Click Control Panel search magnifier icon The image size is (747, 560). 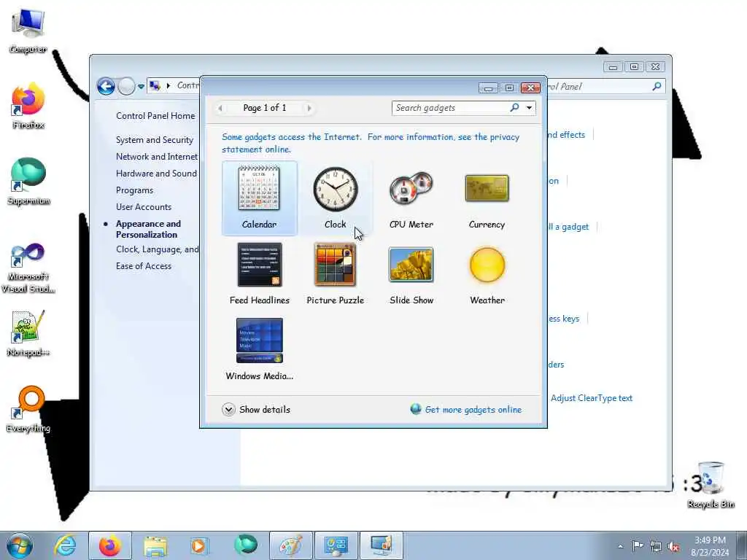657,86
